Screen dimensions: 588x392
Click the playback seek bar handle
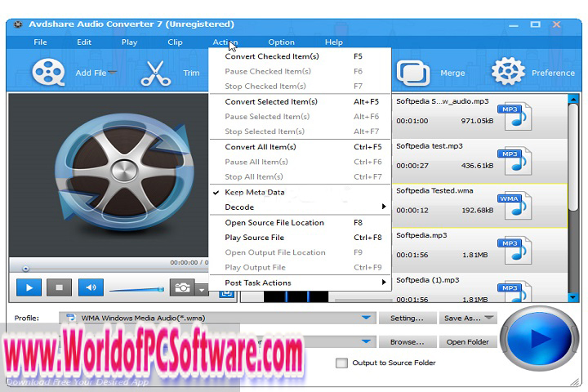[x=25, y=269]
